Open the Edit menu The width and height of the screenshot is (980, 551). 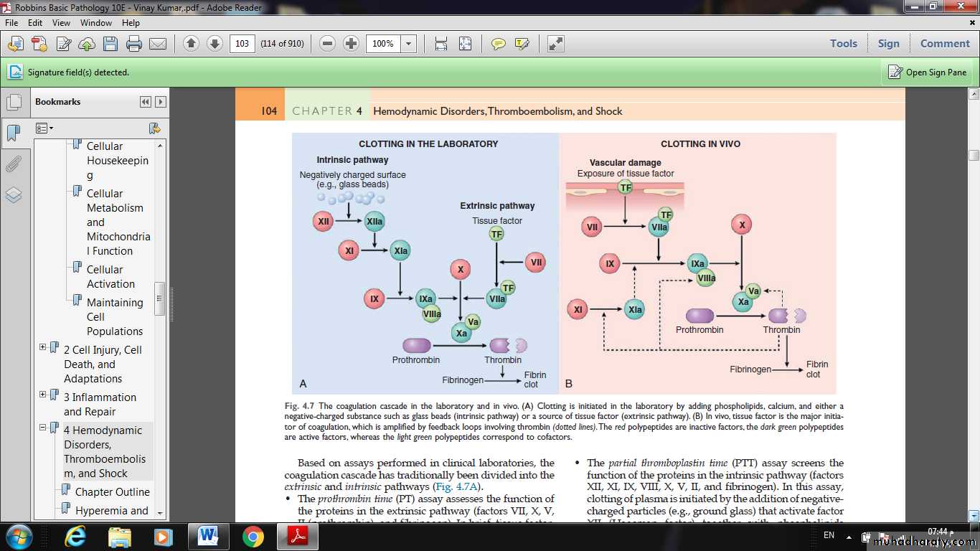(35, 23)
